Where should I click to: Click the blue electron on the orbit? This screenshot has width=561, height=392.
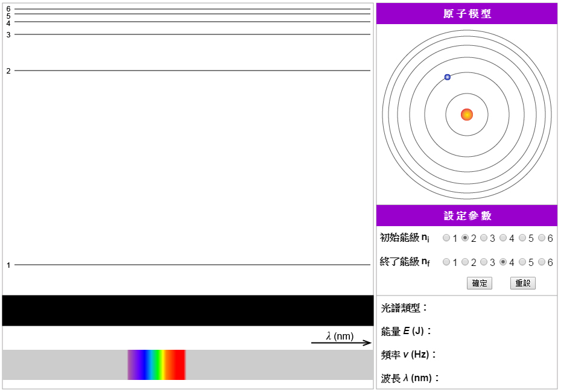click(x=447, y=77)
